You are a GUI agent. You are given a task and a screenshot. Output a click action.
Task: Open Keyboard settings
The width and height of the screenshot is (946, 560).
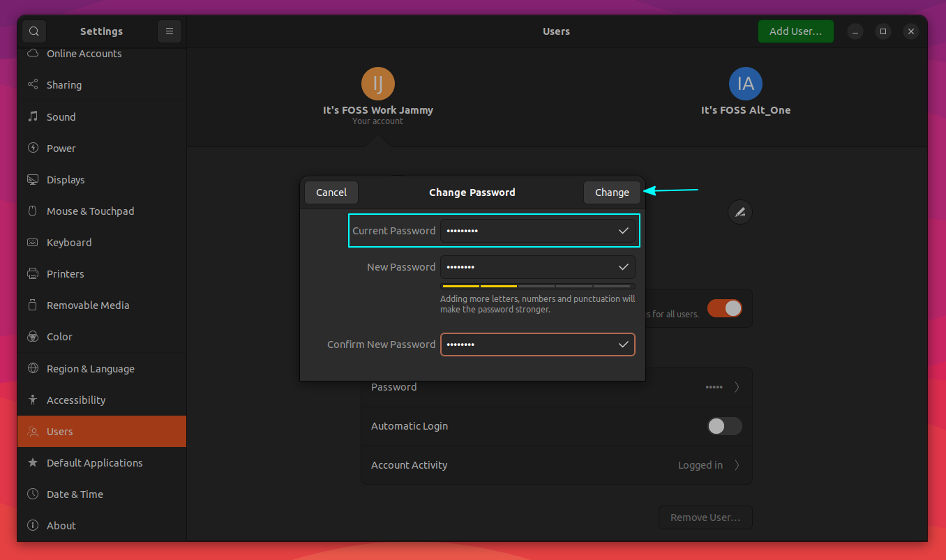[102, 243]
